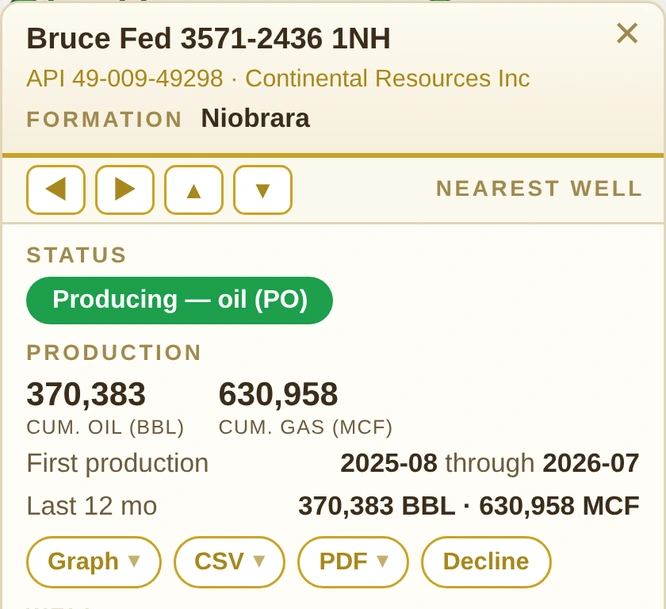Jump to nearest well upward
The height and width of the screenshot is (609, 666).
pos(194,189)
